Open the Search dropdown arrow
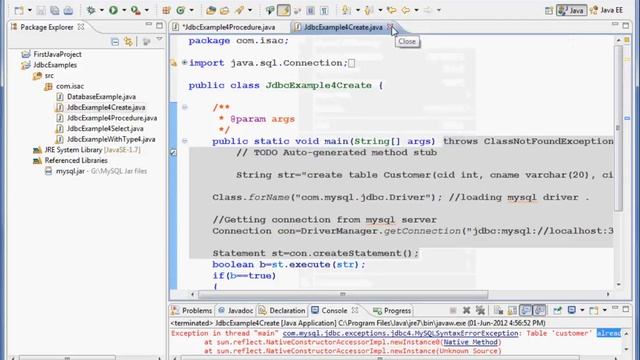This screenshot has width=640, height=360. 250,10
